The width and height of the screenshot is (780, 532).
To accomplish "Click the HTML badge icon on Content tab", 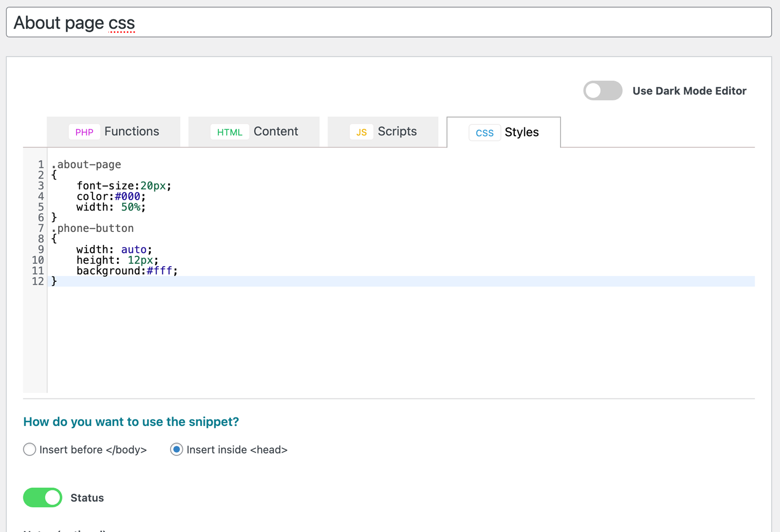I will click(229, 132).
